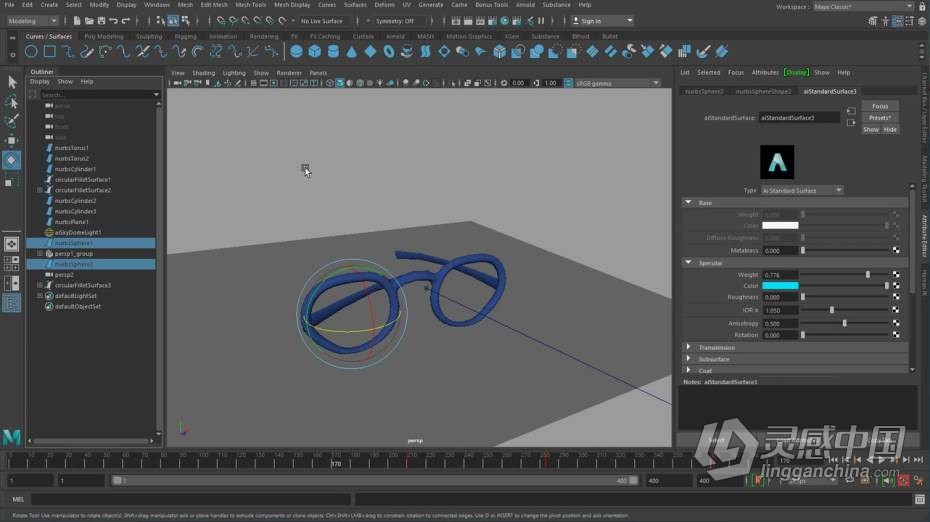This screenshot has width=930, height=522.
Task: Open the Modeling menu set dropdown
Action: coord(32,21)
